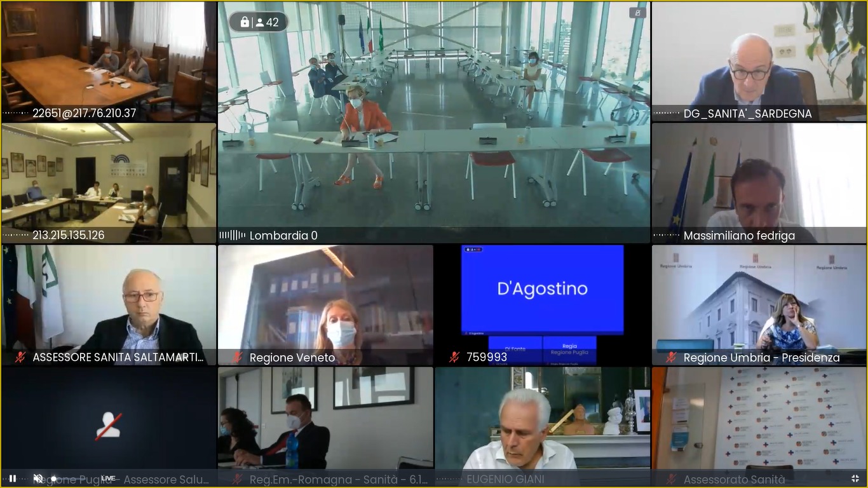Click the 'Regione Umbria - Presidenza' name label
This screenshot has width=868, height=488.
tap(762, 358)
